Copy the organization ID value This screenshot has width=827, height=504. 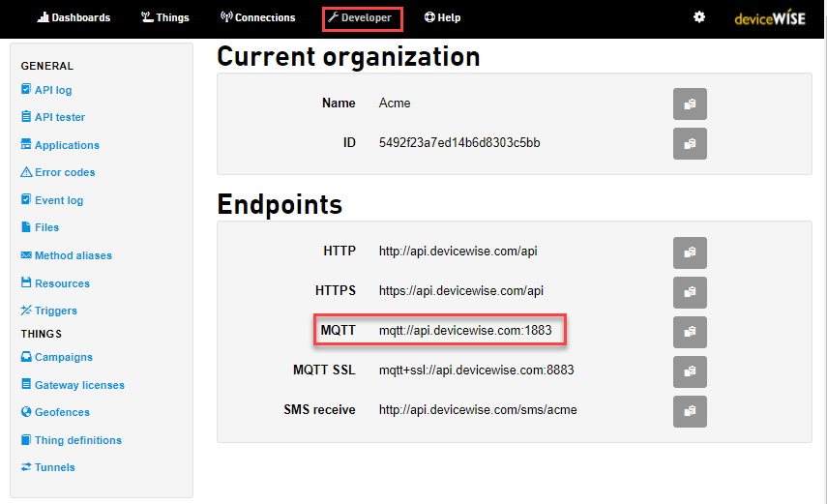(x=690, y=143)
